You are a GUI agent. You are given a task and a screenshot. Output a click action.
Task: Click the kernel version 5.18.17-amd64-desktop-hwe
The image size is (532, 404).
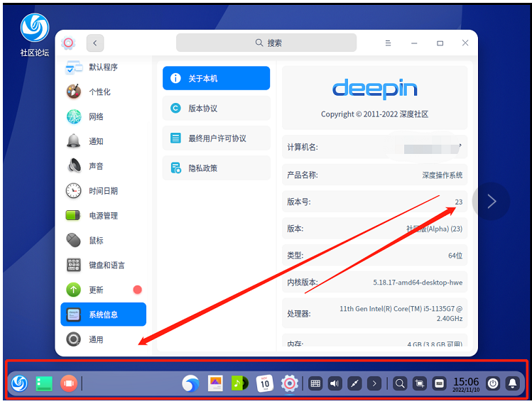tap(418, 282)
